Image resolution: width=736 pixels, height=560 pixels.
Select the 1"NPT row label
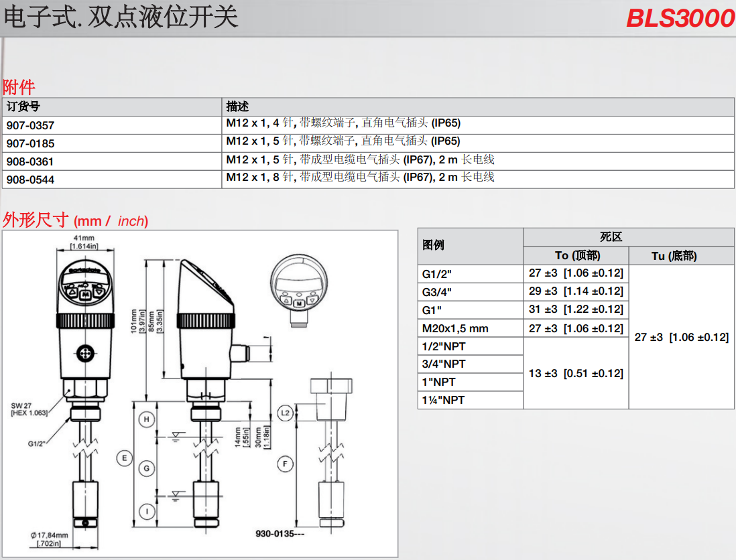tap(438, 382)
